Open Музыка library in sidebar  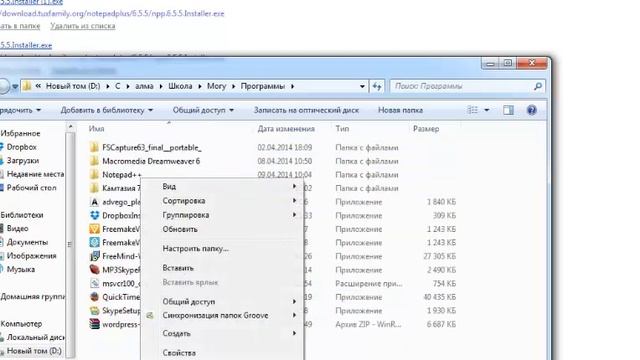tap(21, 269)
